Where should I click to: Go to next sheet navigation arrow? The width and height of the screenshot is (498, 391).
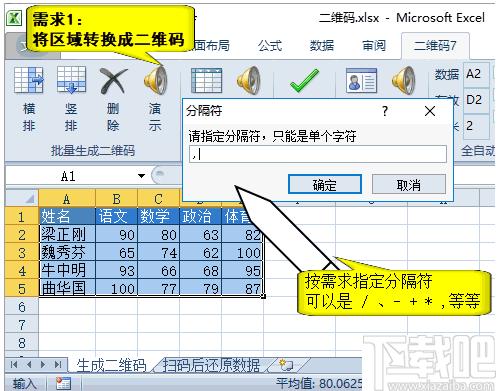point(43,365)
